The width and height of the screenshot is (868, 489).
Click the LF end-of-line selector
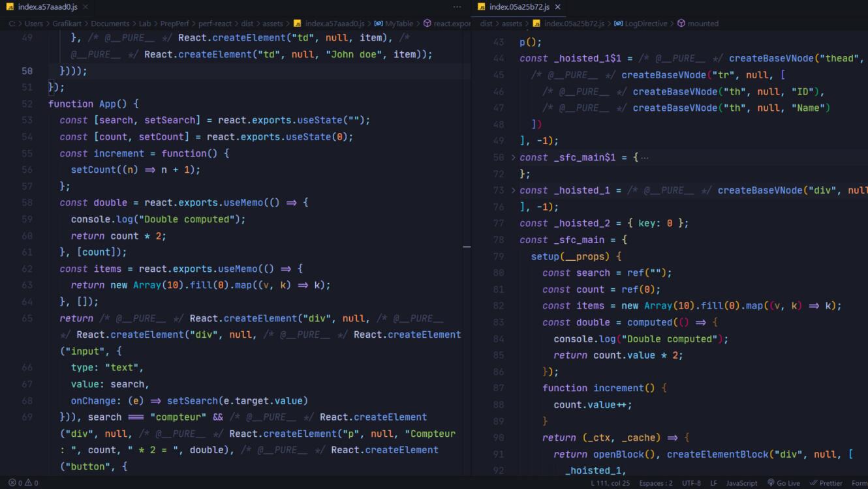(x=713, y=483)
